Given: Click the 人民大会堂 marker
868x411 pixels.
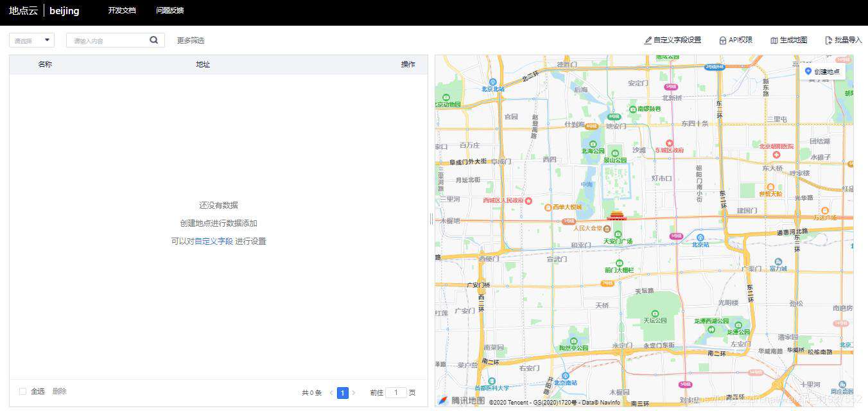Looking at the screenshot, I should click(607, 228).
